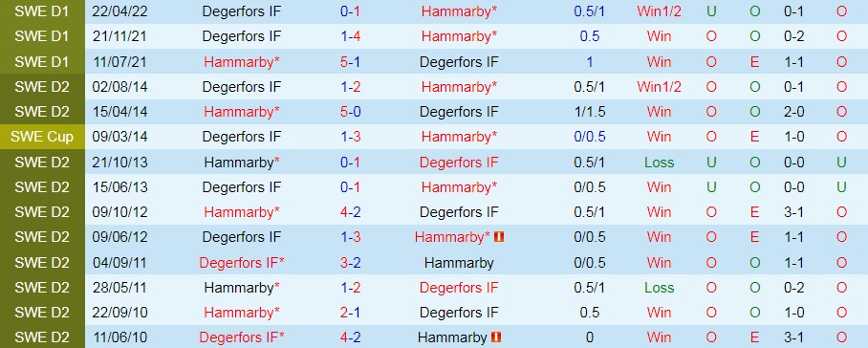Click the 4-2 score on 09/10/12
Viewport: 868px width, 348px height.
click(x=351, y=212)
